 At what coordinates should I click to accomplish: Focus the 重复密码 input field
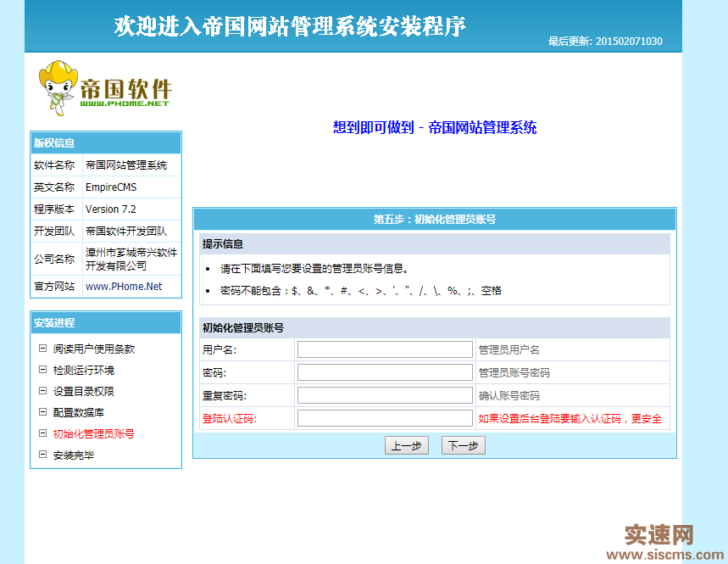point(385,395)
